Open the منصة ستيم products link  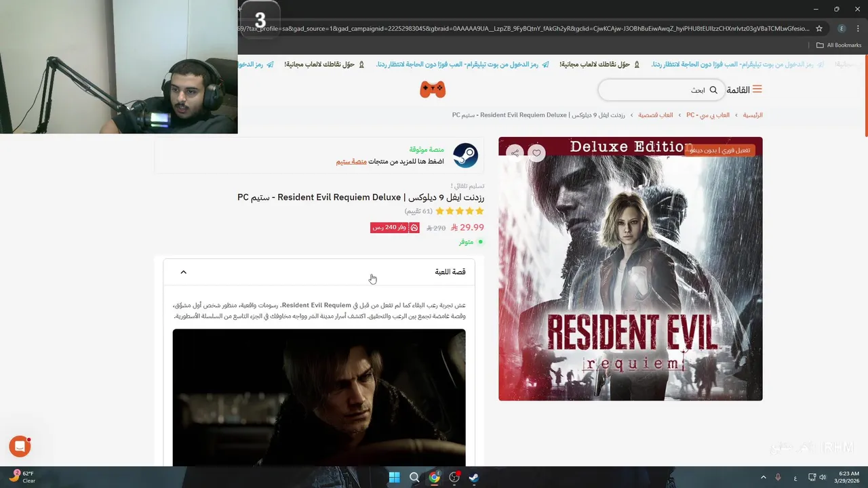pyautogui.click(x=351, y=161)
